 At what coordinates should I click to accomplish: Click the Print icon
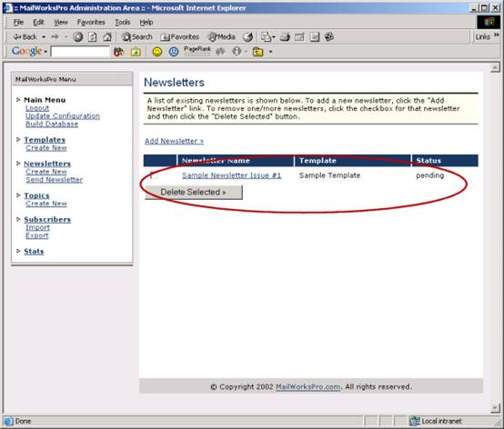click(285, 37)
